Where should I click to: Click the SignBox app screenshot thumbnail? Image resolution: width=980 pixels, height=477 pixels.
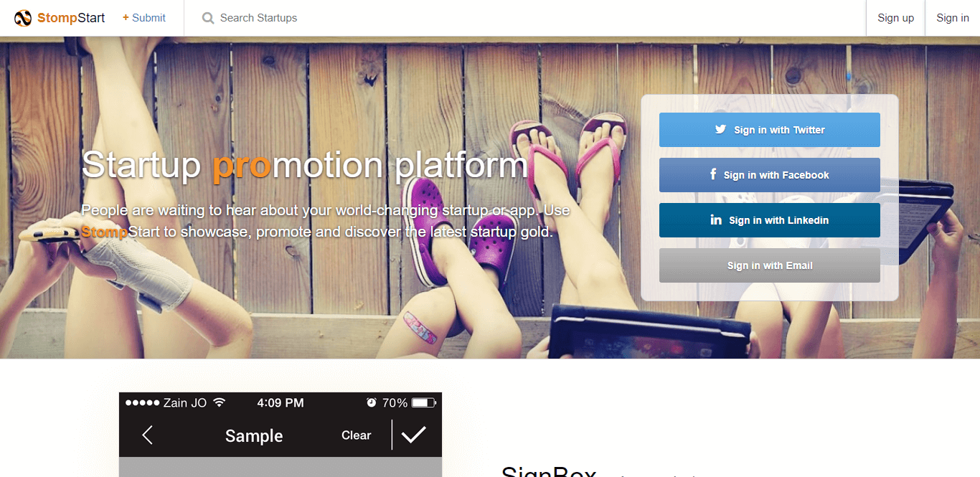281,435
